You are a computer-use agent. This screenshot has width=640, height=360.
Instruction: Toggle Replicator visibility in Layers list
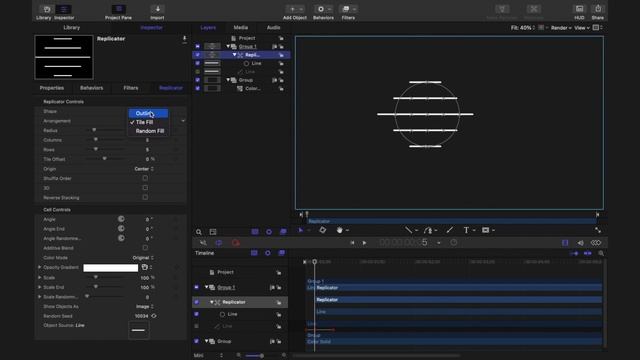click(x=198, y=55)
